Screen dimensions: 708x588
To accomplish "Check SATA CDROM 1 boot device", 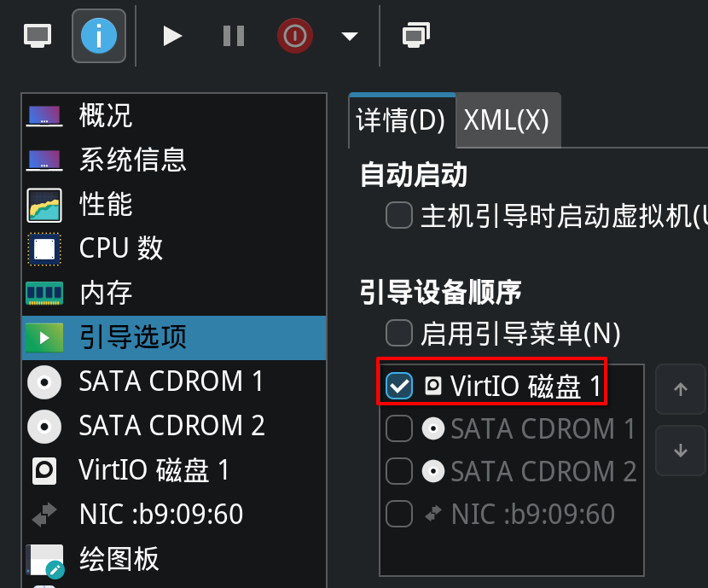I will tap(399, 429).
